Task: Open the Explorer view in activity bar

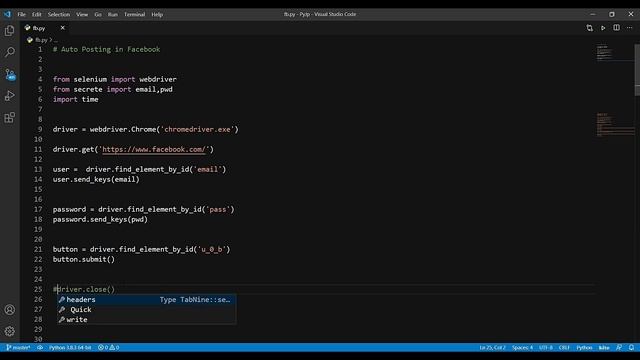Action: [x=9, y=31]
